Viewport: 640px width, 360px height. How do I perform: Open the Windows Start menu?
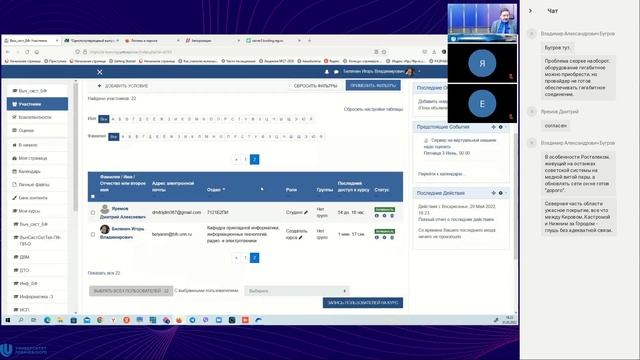tap(7, 320)
